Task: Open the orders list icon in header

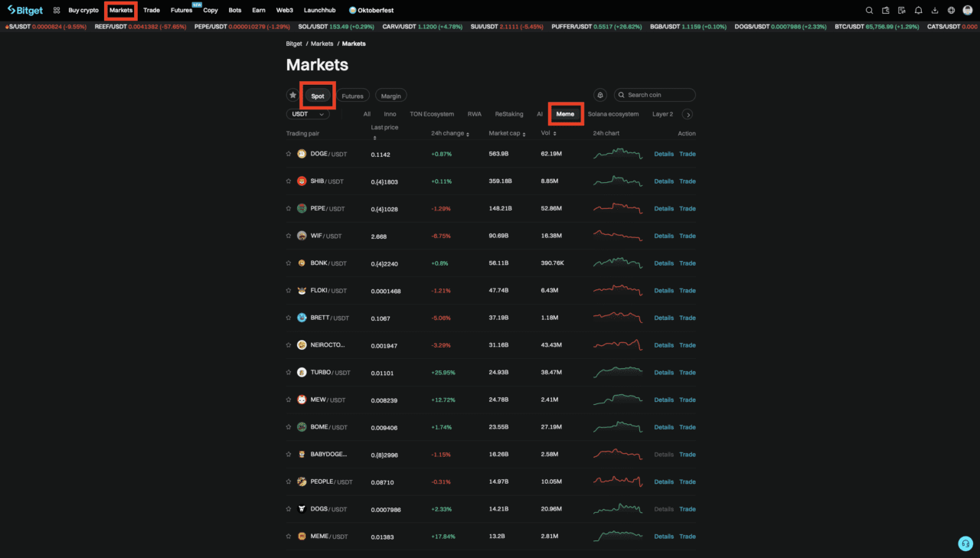Action: click(902, 11)
